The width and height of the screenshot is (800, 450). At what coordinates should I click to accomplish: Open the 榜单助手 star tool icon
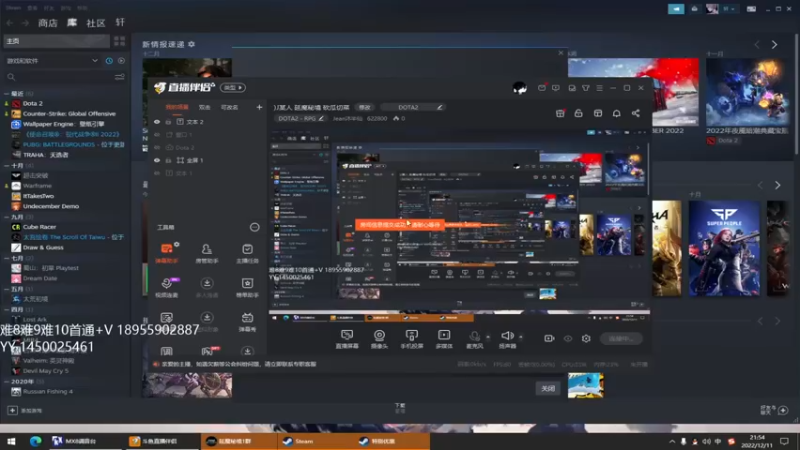247,287
